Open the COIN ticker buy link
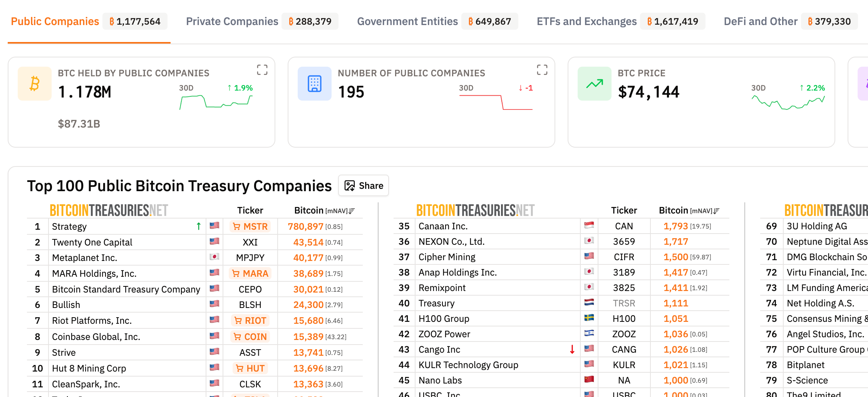868x397 pixels. tap(250, 337)
